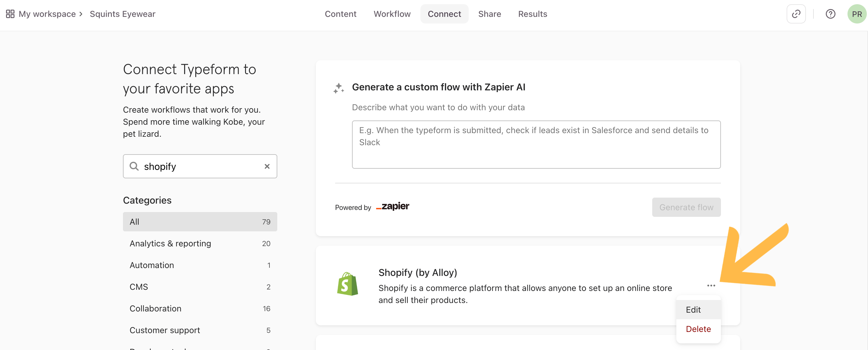The image size is (868, 350).
Task: Go to My workspace breadcrumb
Action: click(x=47, y=14)
